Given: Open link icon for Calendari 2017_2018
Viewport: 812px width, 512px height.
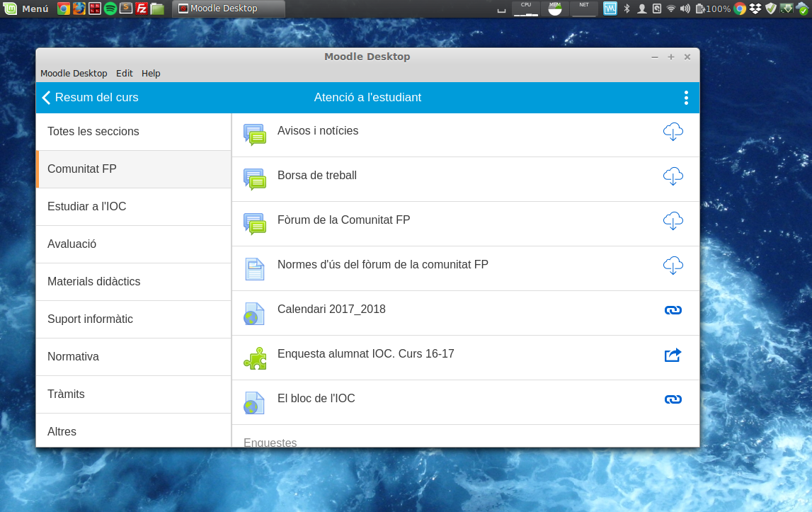Looking at the screenshot, I should 673,310.
